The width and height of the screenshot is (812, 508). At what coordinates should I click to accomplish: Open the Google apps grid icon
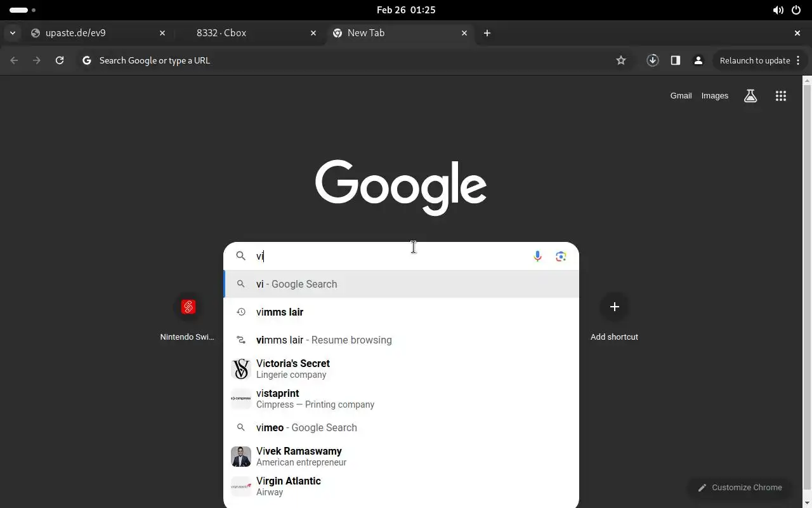click(x=781, y=96)
